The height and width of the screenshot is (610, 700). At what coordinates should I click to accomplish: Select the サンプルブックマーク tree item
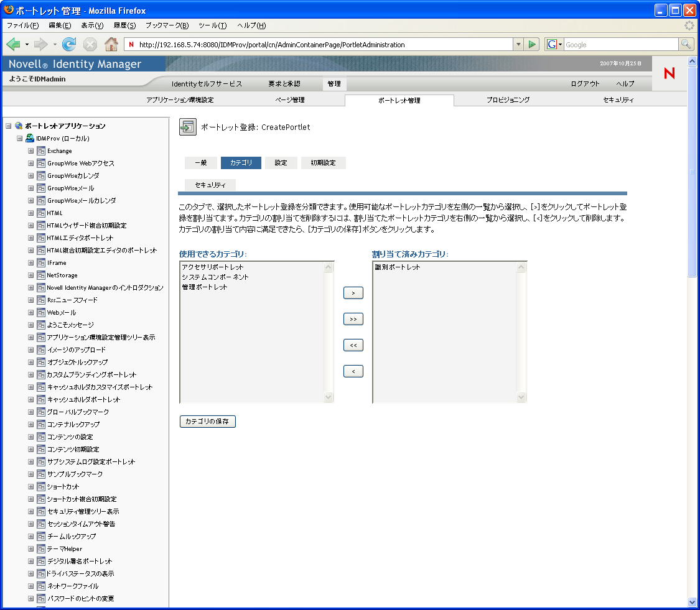pos(75,474)
